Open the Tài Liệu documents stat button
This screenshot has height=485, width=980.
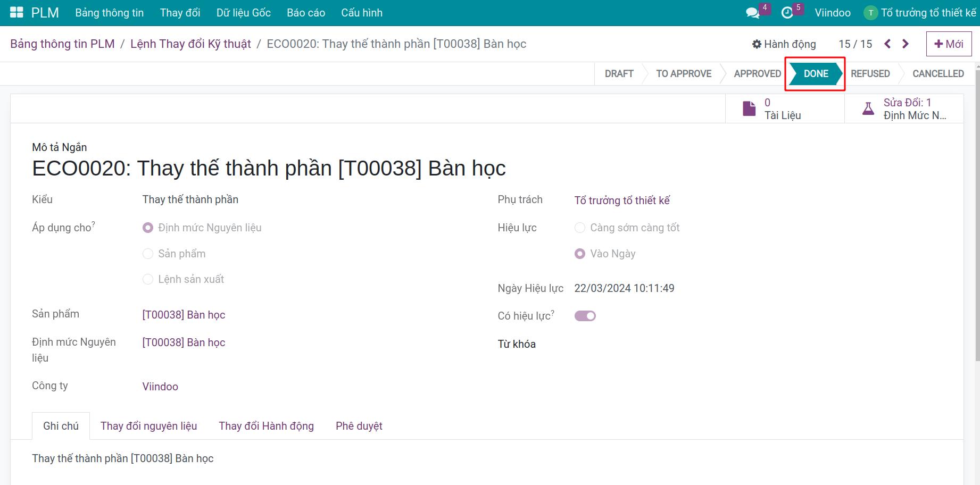click(785, 109)
